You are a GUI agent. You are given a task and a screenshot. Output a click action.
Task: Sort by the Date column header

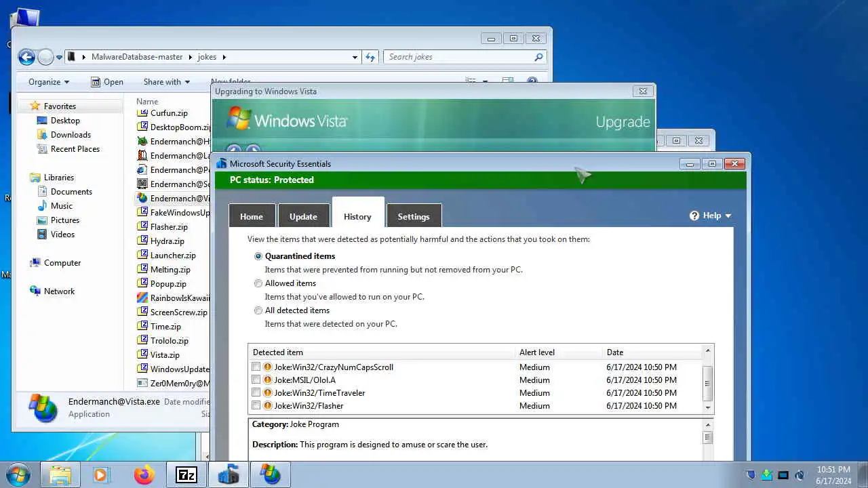tap(651, 352)
